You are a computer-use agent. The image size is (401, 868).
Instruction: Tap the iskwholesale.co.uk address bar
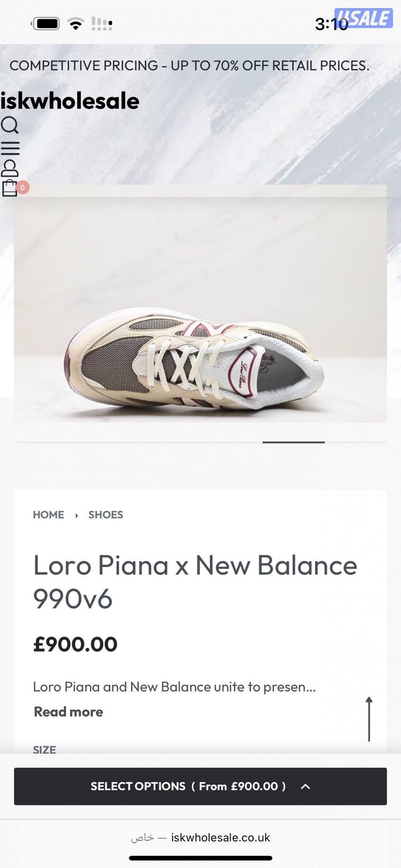pos(200,838)
